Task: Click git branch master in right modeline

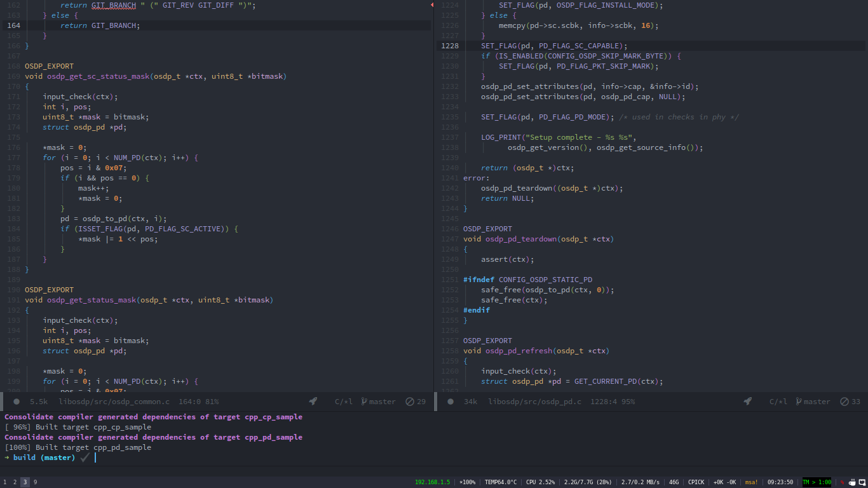Action: pos(813,402)
